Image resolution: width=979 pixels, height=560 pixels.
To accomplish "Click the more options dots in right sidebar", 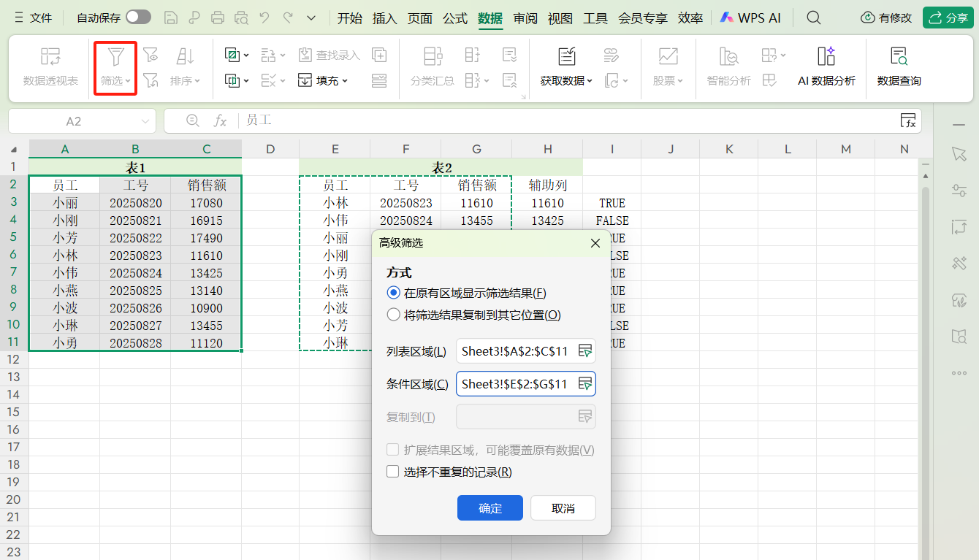I will click(959, 372).
